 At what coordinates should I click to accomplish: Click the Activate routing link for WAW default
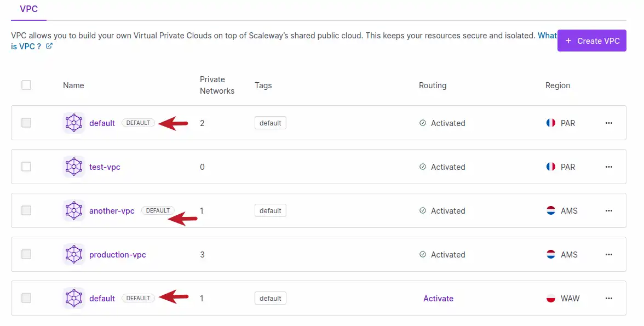tap(438, 299)
